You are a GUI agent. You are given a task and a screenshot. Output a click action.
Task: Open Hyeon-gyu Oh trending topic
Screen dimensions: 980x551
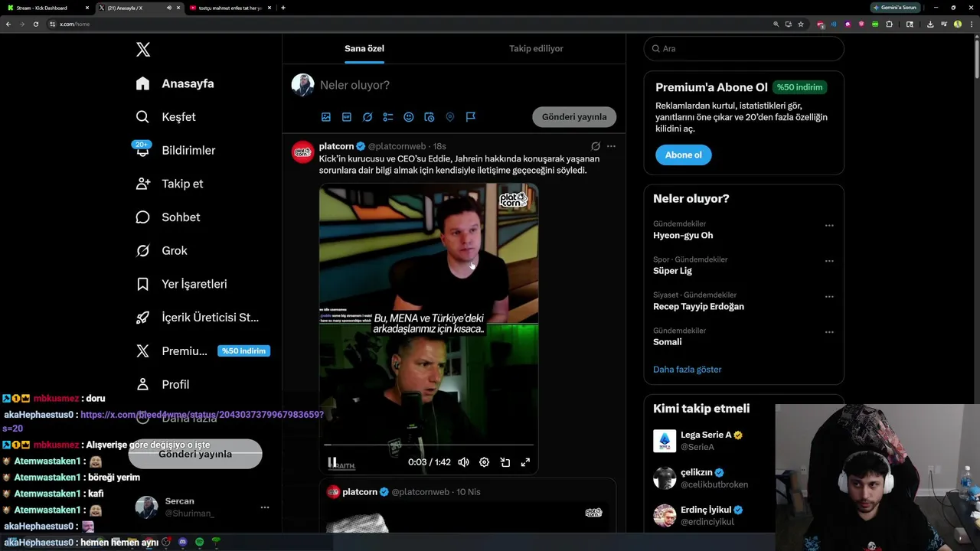click(x=683, y=236)
